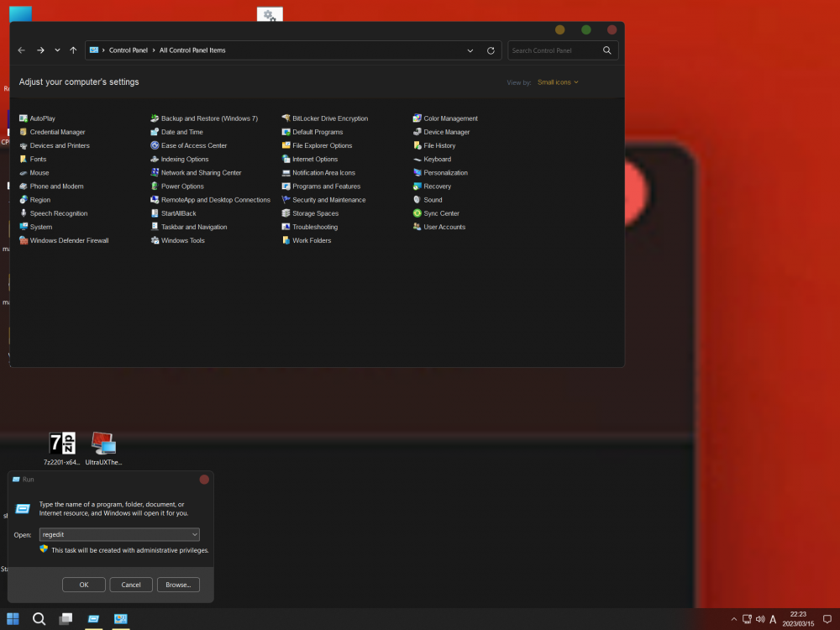840x630 pixels.
Task: Expand the address bar history dropdown
Action: (x=470, y=50)
